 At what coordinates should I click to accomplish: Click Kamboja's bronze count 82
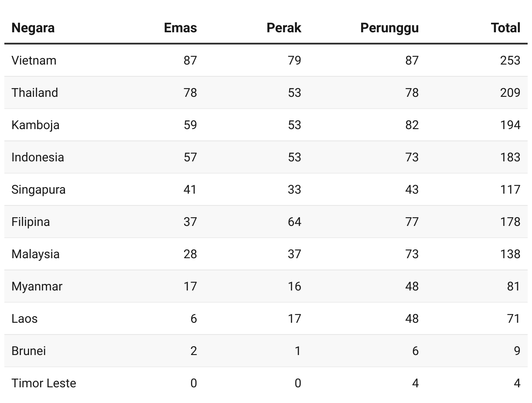coord(412,125)
